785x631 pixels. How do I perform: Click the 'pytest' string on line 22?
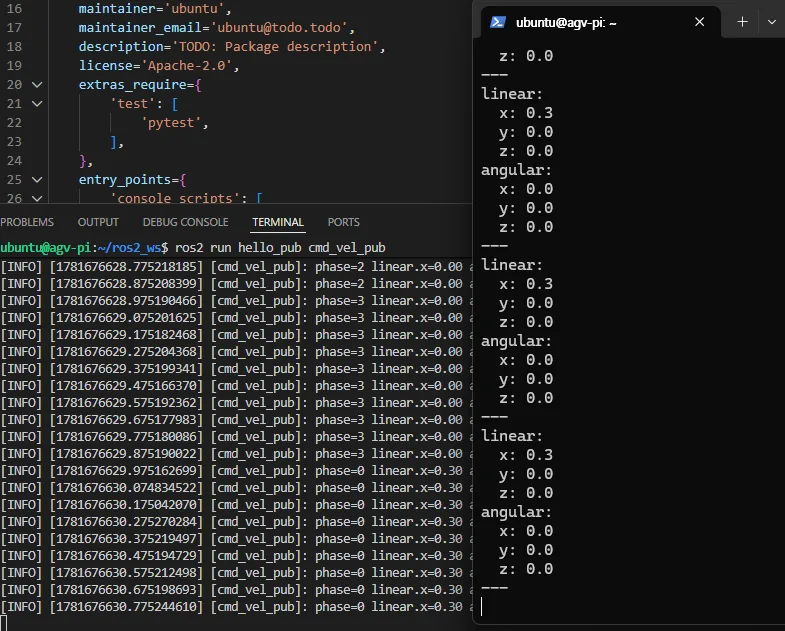[171, 123]
